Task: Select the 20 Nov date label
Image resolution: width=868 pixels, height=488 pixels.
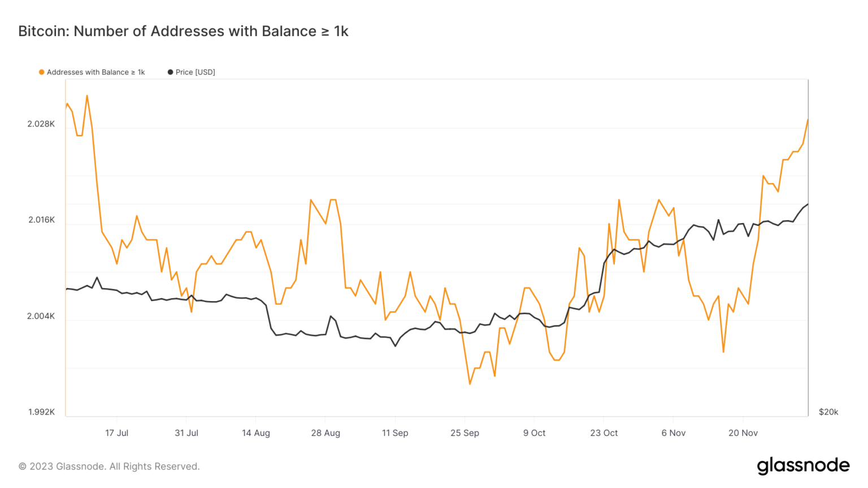Action: (743, 433)
